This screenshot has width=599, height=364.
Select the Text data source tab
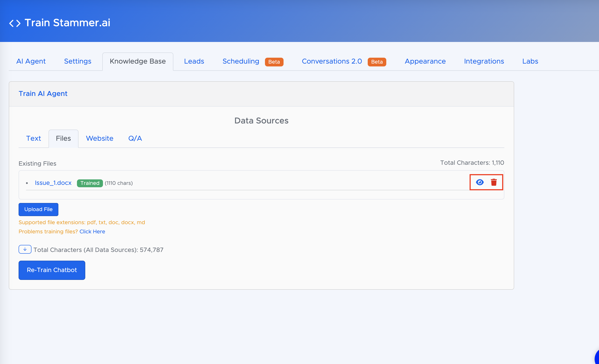coord(33,138)
